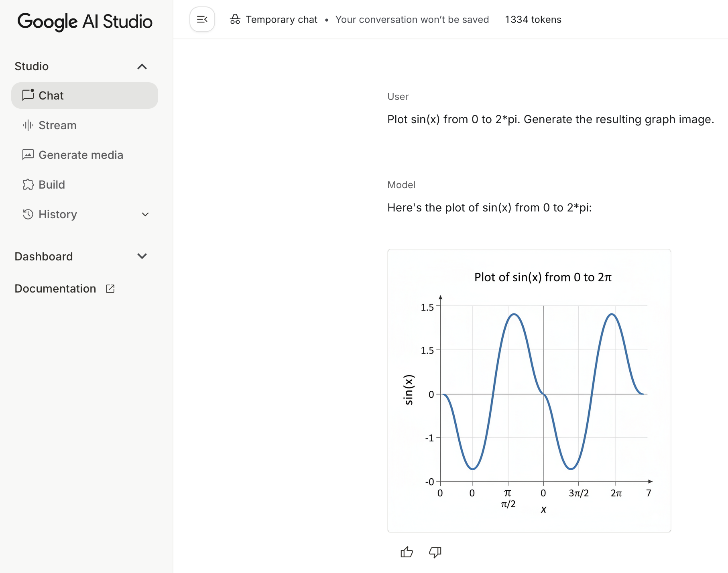This screenshot has height=573, width=728.
Task: Click the History clock icon
Action: pos(27,215)
